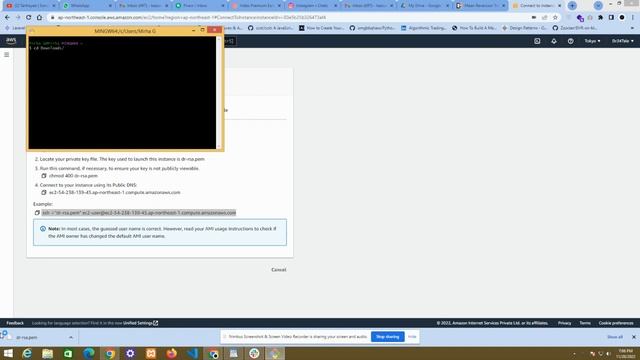Open a new browser tab
Screen dimensions: 640x360
pos(572,6)
